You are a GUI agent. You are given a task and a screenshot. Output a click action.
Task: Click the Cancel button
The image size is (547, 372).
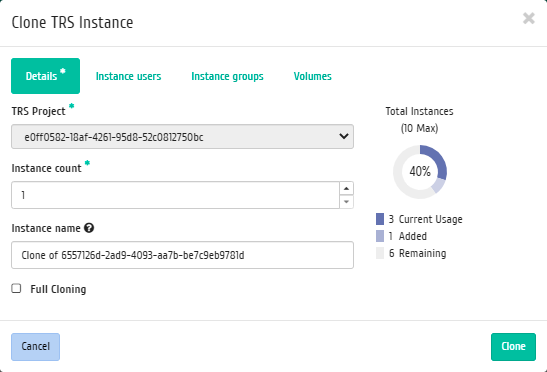[36, 347]
